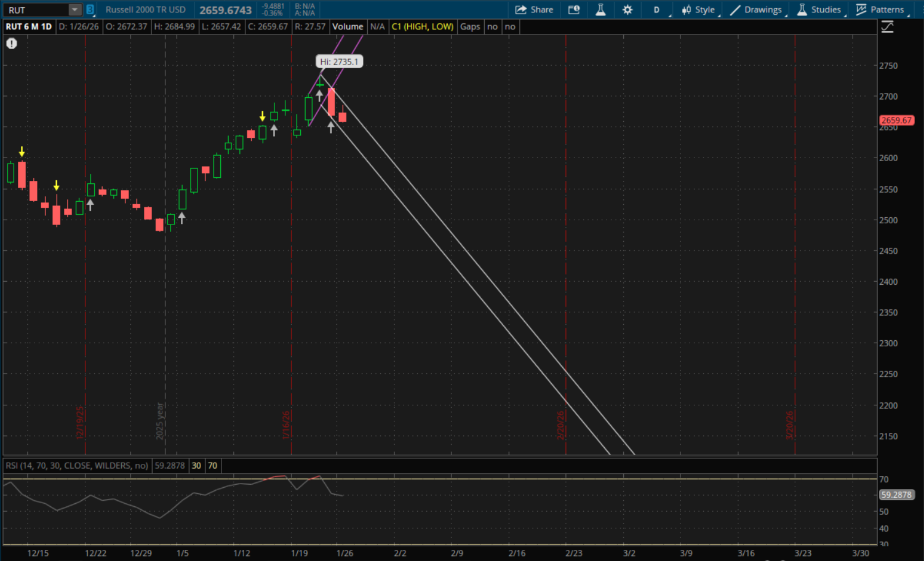This screenshot has width=924, height=561.
Task: Click the Share chart icon
Action: [x=534, y=10]
